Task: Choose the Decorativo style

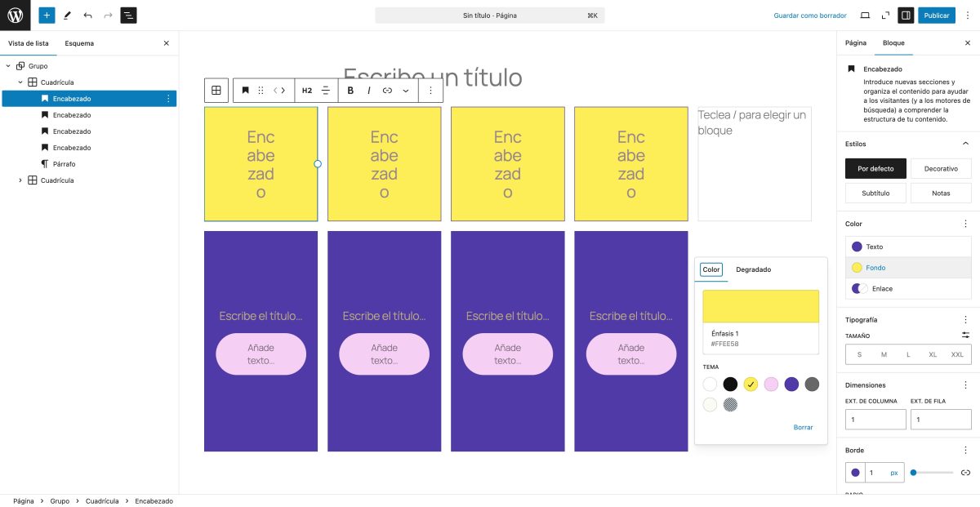Action: pyautogui.click(x=941, y=169)
